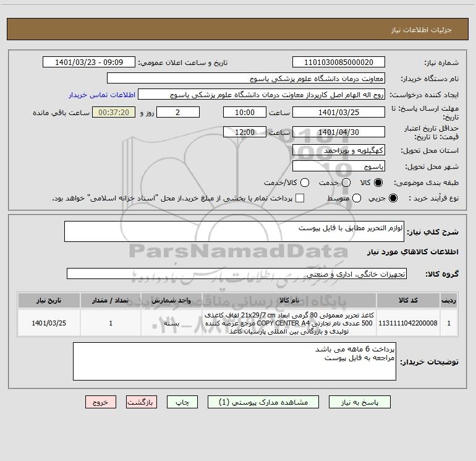Click the delivery city field یاسوج
The image size is (476, 461).
[339, 166]
